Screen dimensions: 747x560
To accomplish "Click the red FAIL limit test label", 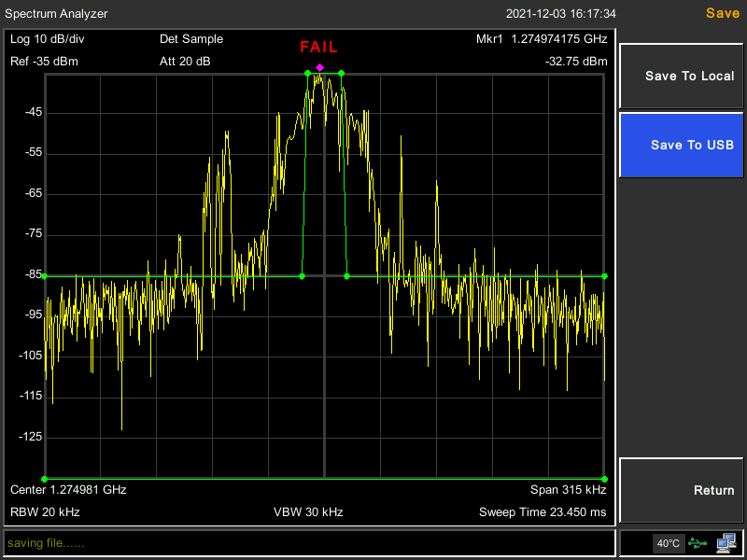I will (318, 48).
